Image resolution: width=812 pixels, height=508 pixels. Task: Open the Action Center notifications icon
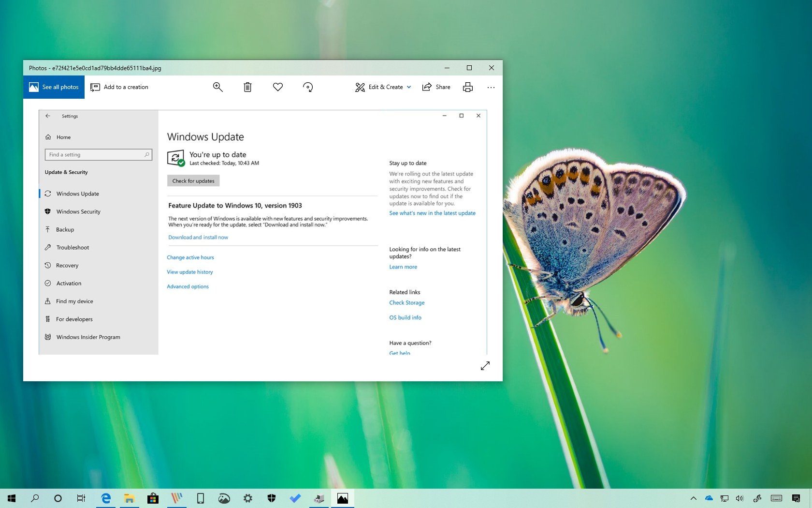[x=796, y=498]
